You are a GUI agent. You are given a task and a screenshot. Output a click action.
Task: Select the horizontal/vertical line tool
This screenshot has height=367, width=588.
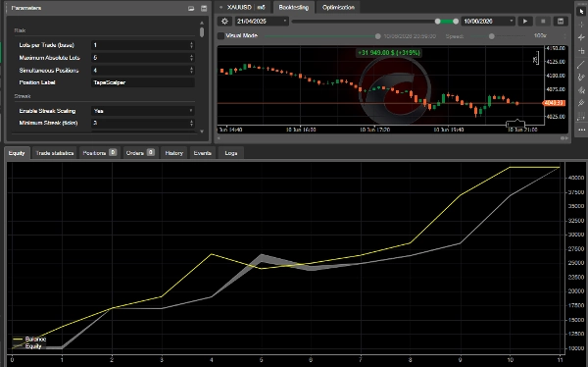click(581, 51)
